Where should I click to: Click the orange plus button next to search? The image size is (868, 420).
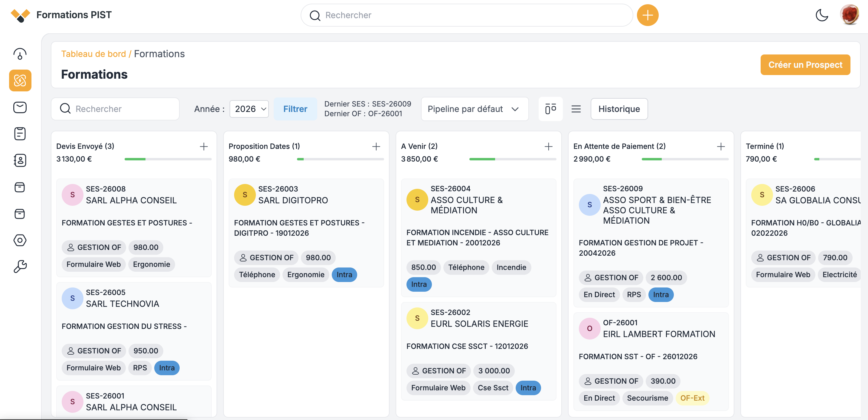coord(647,15)
